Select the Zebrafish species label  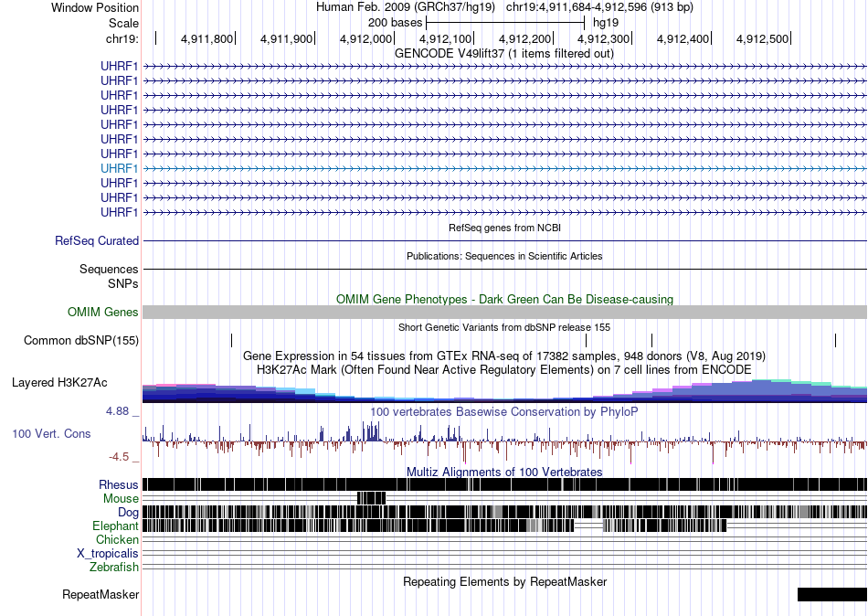pos(114,568)
